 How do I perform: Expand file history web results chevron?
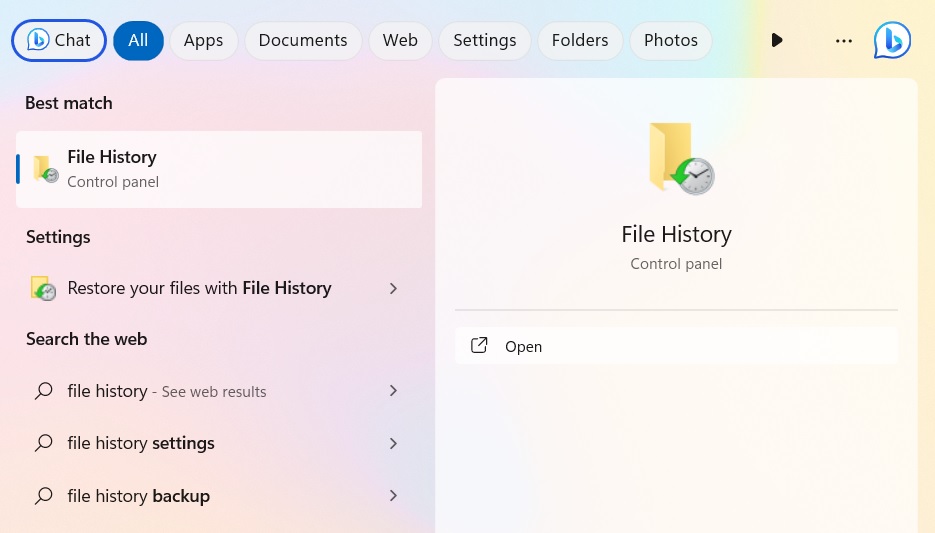coord(393,391)
